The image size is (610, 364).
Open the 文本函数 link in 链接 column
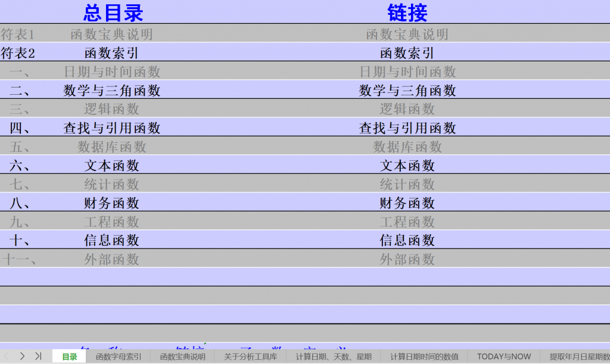(407, 166)
